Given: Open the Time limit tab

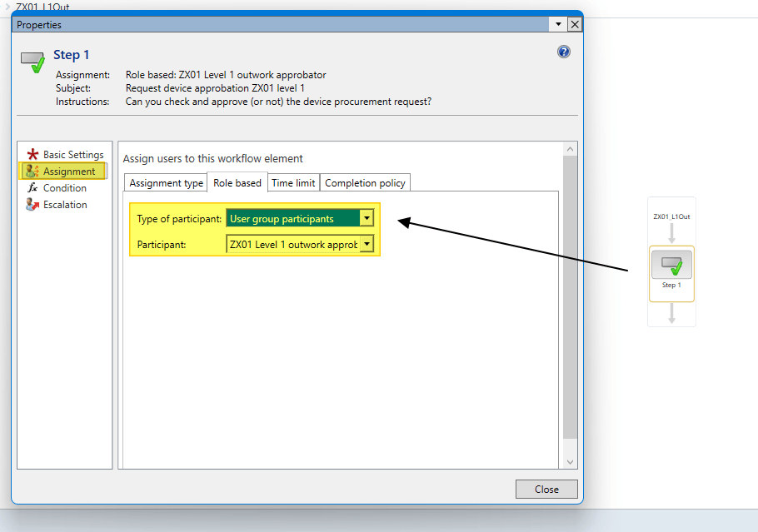Looking at the screenshot, I should 293,183.
